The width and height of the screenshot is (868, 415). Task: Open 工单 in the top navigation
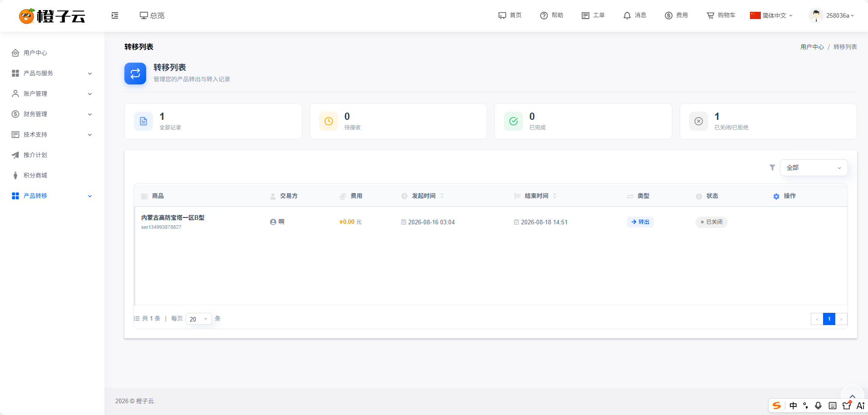tap(593, 15)
